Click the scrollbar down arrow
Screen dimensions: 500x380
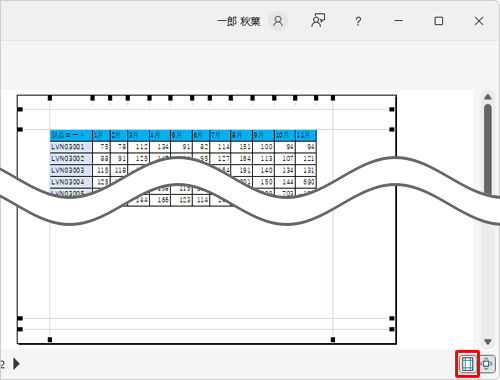(488, 342)
